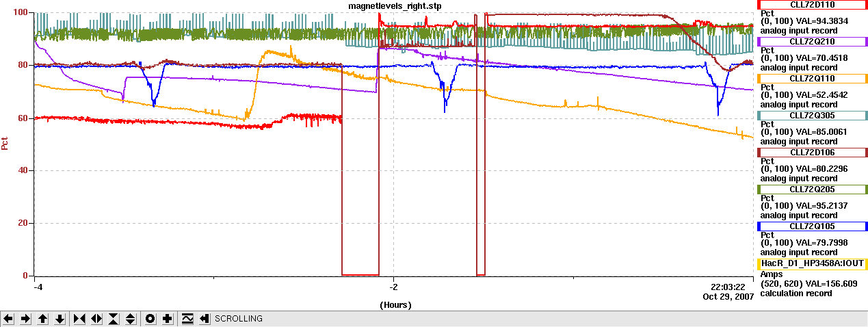Screen dimensions: 868x327
Task: Shift the plot up with the up arrow
Action: pos(42,319)
